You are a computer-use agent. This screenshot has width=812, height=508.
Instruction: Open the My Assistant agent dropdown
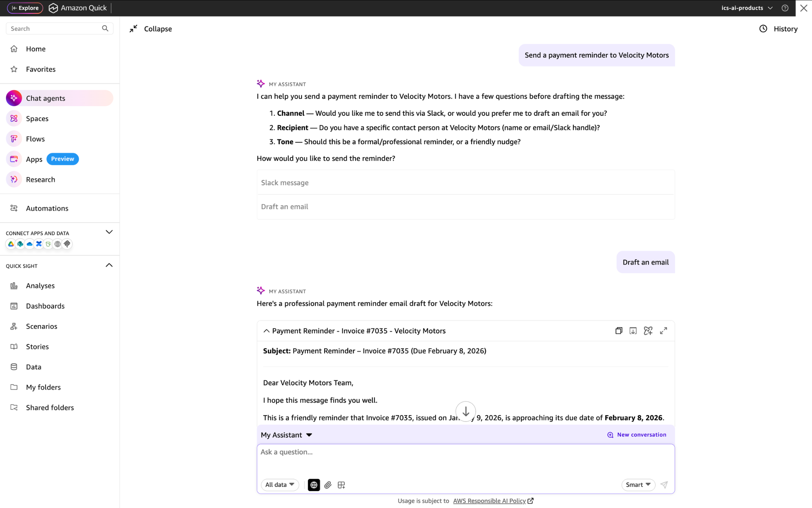click(286, 435)
